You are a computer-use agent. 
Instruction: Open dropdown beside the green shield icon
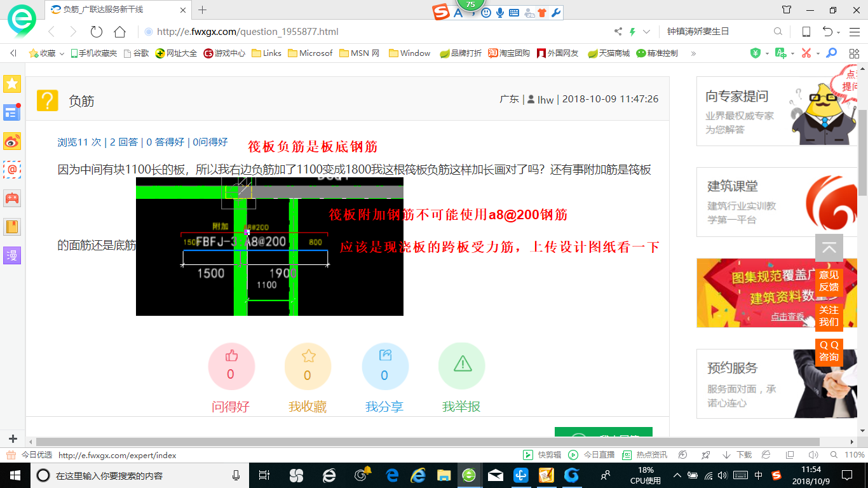766,53
